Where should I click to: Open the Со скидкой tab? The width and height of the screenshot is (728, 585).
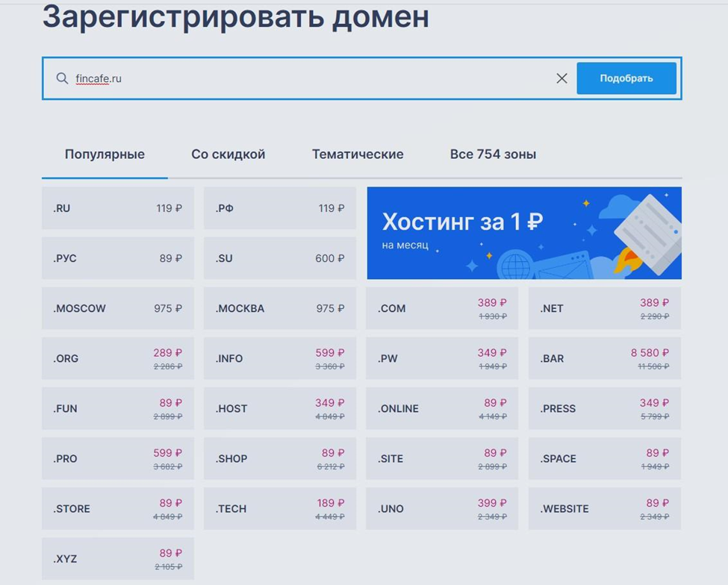(x=228, y=154)
